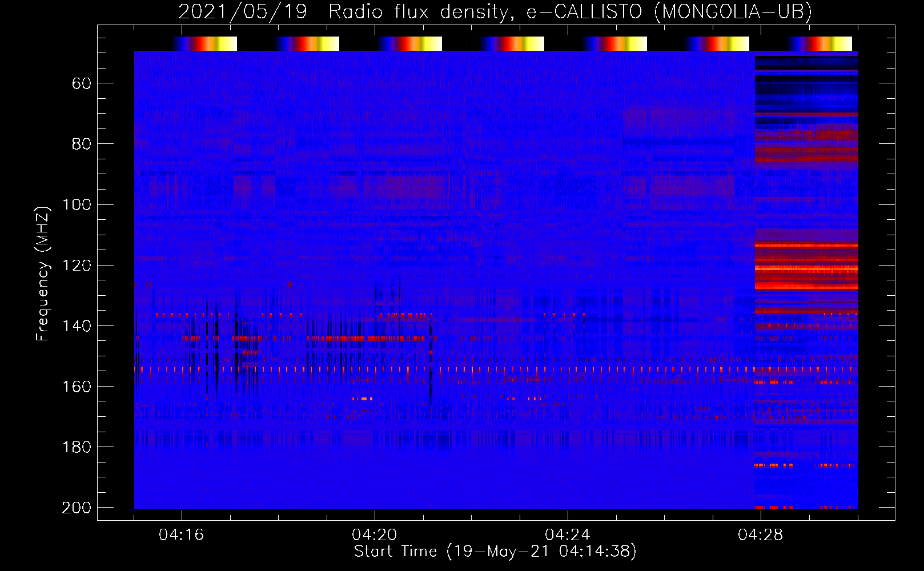Click the 60 MHz frequency label
The height and width of the screenshot is (571, 924).
click(82, 84)
